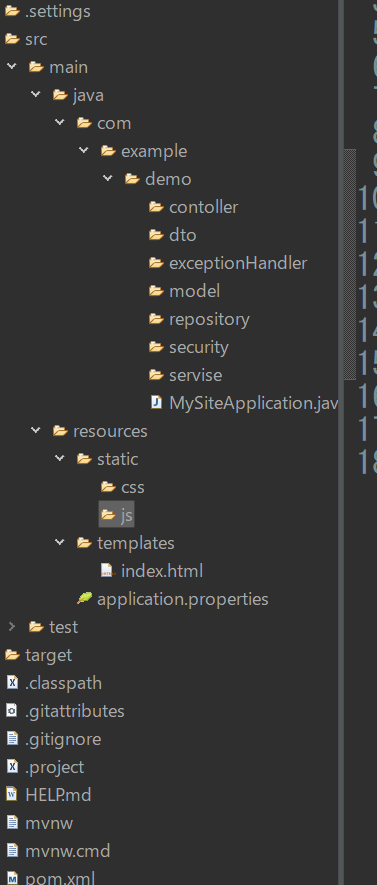Viewport: 377px width, 885px height.
Task: Click the servise folder icon
Action: pyautogui.click(x=156, y=375)
